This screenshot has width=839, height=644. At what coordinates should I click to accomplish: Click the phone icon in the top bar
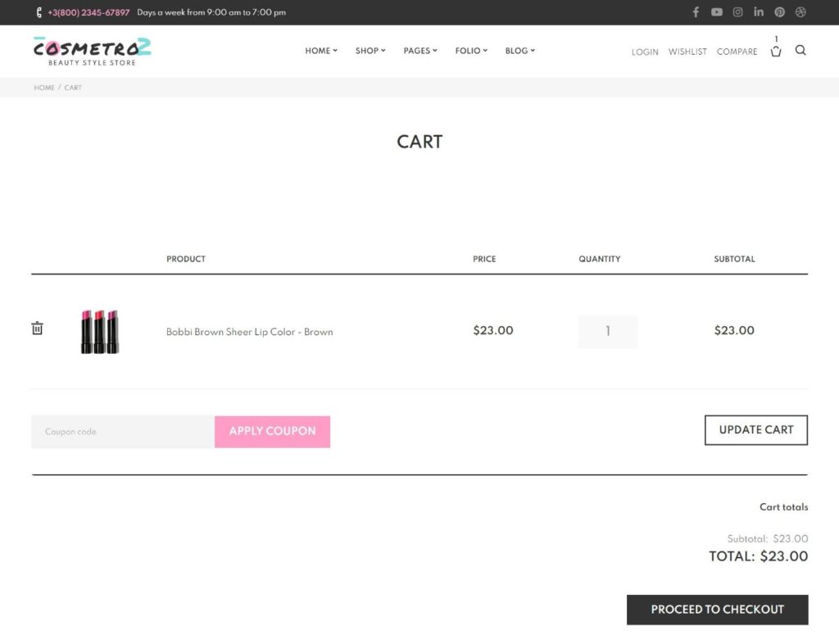point(39,12)
